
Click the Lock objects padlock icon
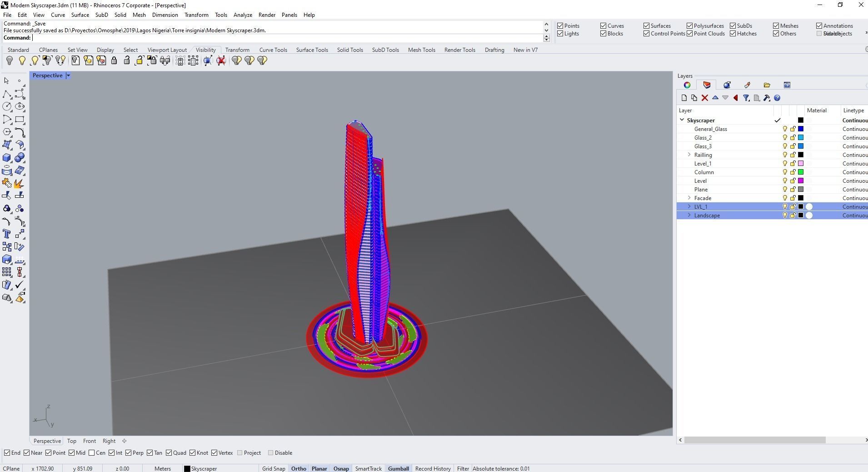point(114,60)
